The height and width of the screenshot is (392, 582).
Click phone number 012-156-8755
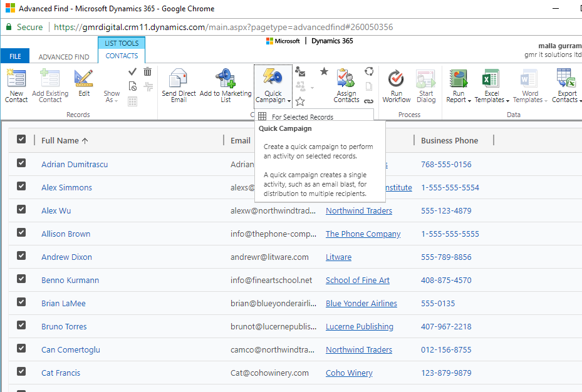tap(446, 349)
